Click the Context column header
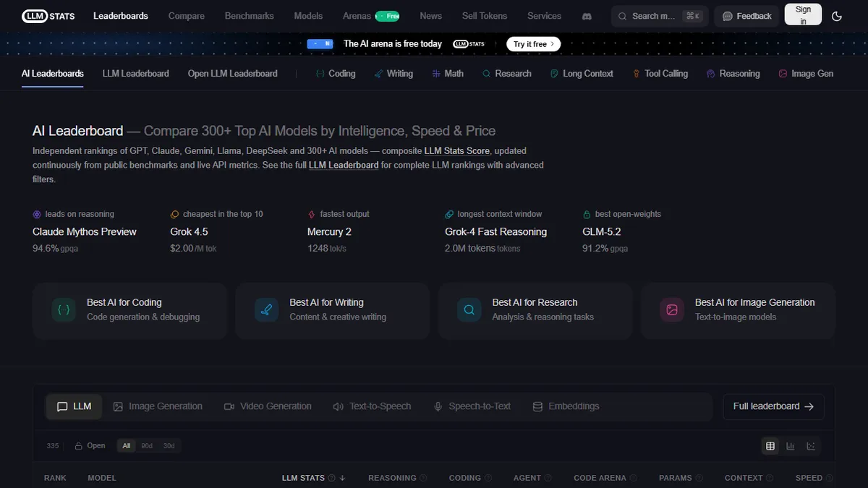This screenshot has width=868, height=488. (749, 478)
